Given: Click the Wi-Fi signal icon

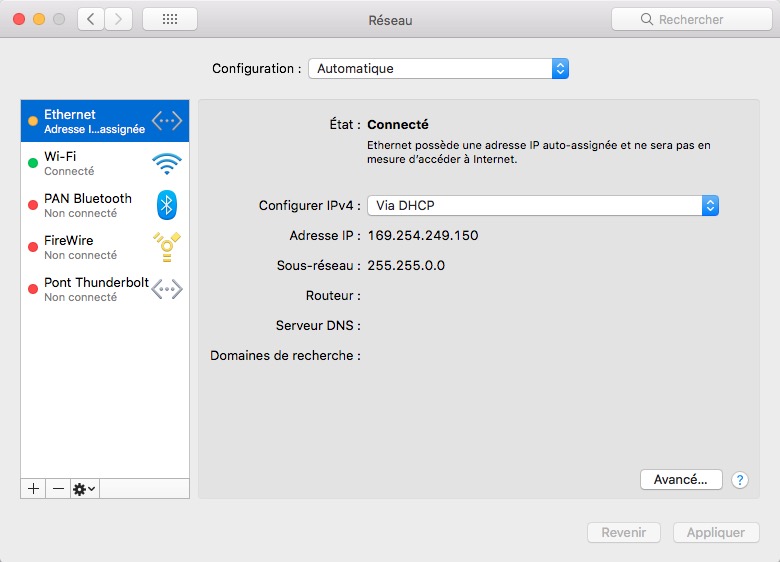Looking at the screenshot, I should (x=167, y=163).
